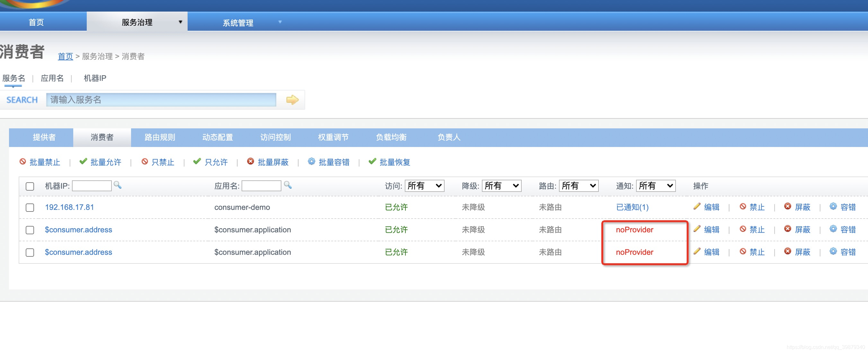Toggle the select-all checkbox in table header

30,186
